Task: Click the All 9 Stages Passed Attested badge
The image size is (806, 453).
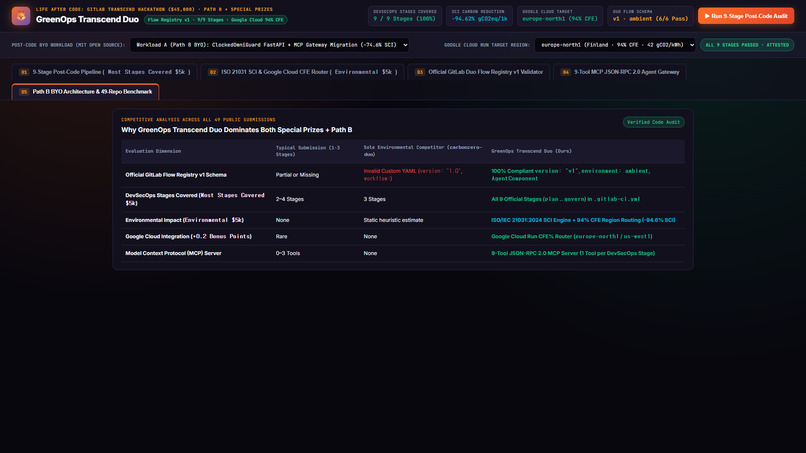Action: [747, 45]
